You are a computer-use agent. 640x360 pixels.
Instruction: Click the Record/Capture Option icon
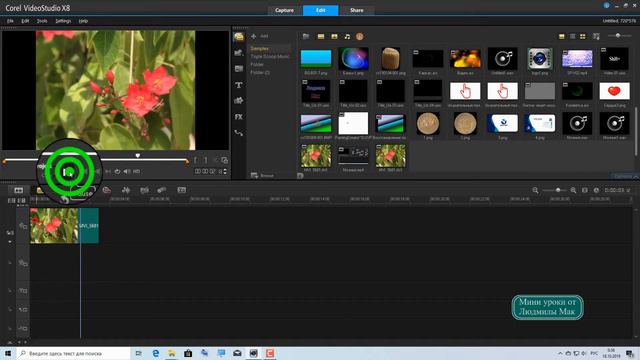coord(107,190)
